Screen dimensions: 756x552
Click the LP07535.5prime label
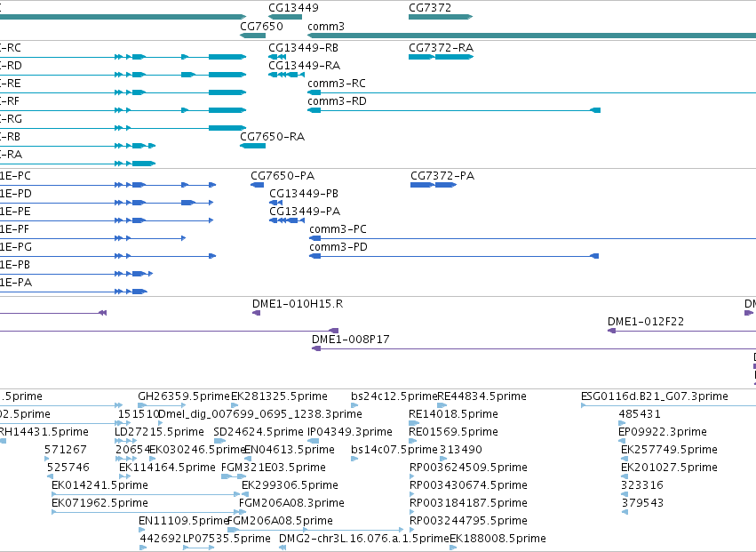coord(227,538)
